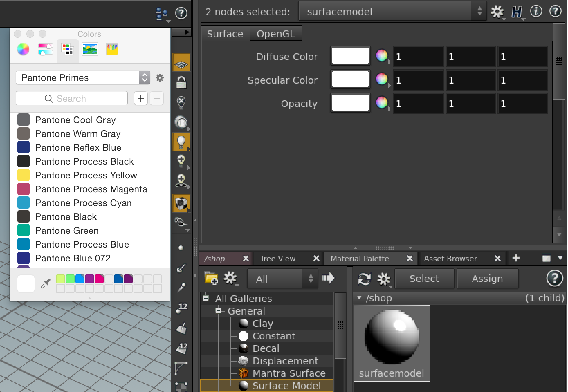The width and height of the screenshot is (568, 392).
Task: Toggle the lock camera padlock icon
Action: [x=181, y=83]
